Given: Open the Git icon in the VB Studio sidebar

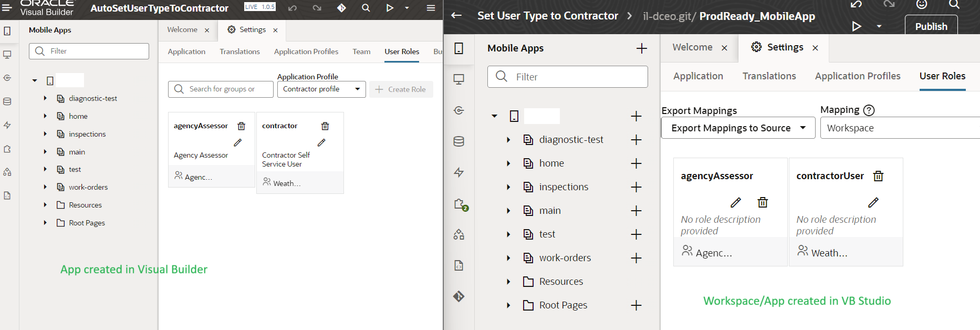Looking at the screenshot, I should click(458, 296).
